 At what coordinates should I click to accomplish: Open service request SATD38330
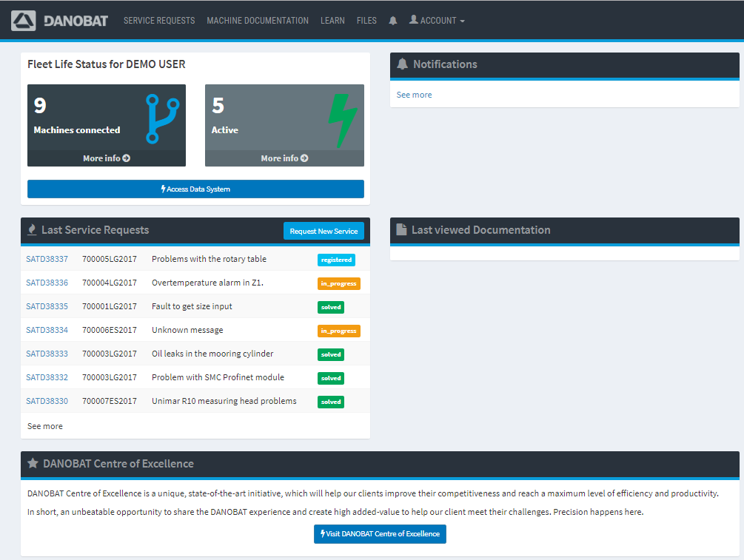[47, 401]
